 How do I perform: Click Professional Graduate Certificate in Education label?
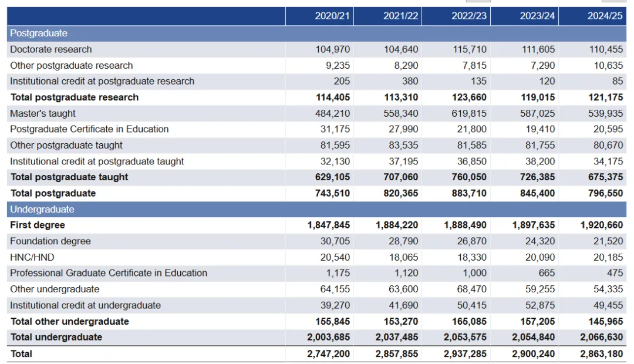[109, 273]
